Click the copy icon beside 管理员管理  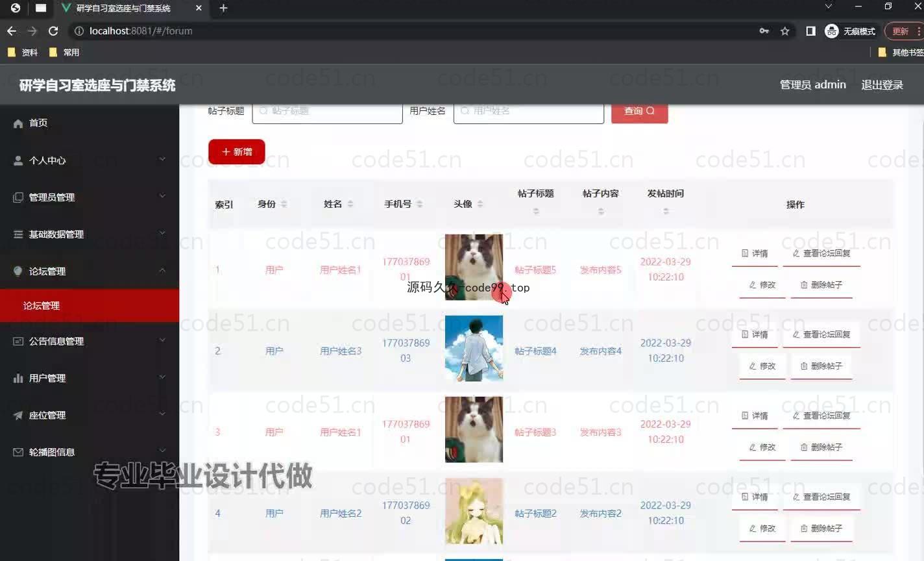pyautogui.click(x=18, y=197)
